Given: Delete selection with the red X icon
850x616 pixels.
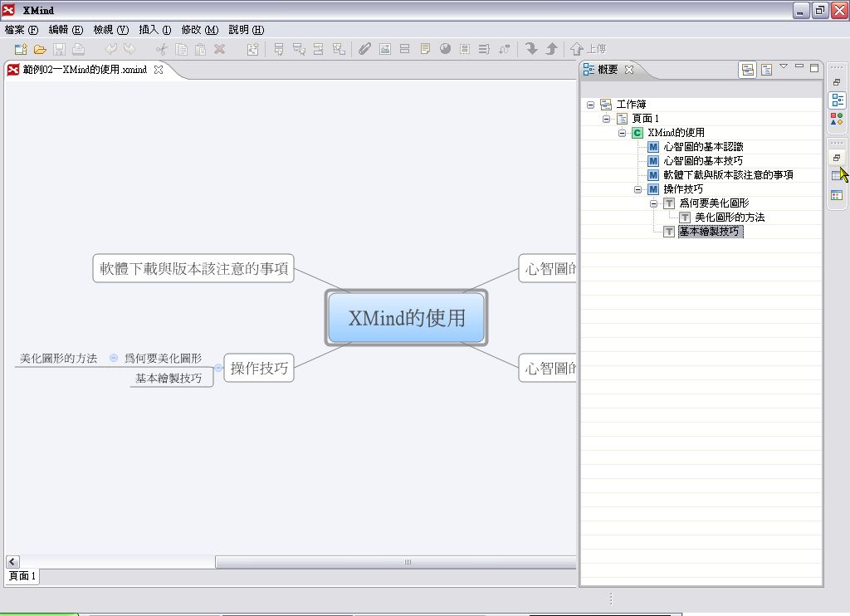Looking at the screenshot, I should 219,49.
